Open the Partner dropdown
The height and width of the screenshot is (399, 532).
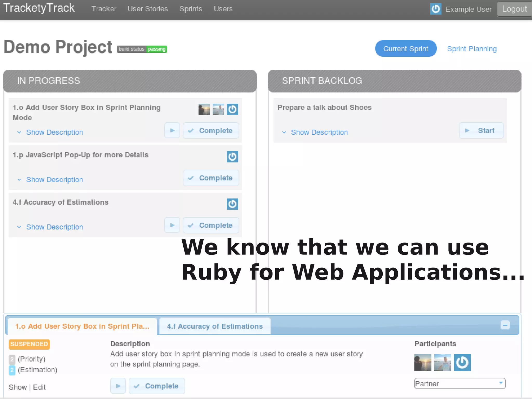460,384
